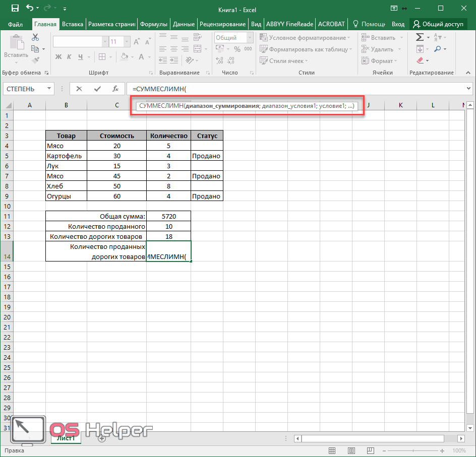
Task: Click the Cut scissors icon
Action: pyautogui.click(x=35, y=37)
